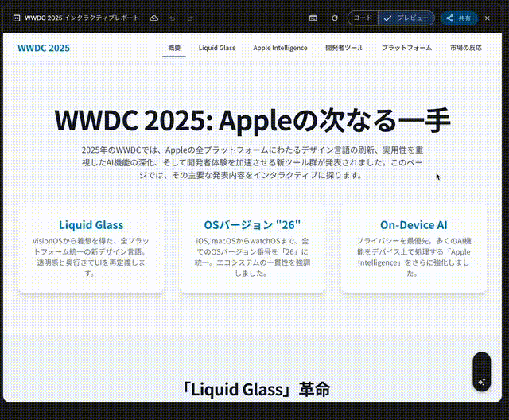The width and height of the screenshot is (509, 420).
Task: Select the 概要 nav tab
Action: tap(174, 48)
